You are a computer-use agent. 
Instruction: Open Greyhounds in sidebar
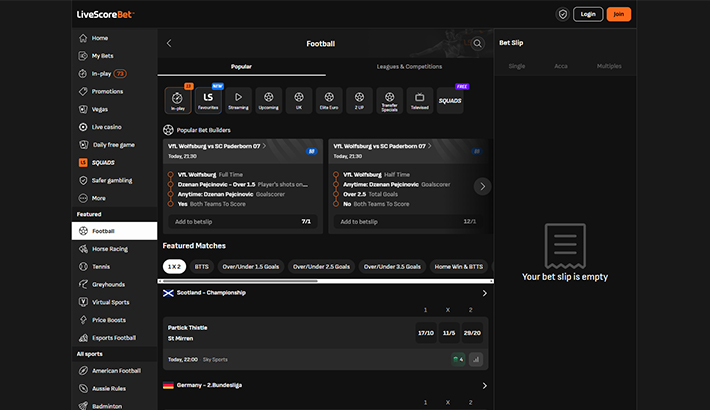[114, 285]
